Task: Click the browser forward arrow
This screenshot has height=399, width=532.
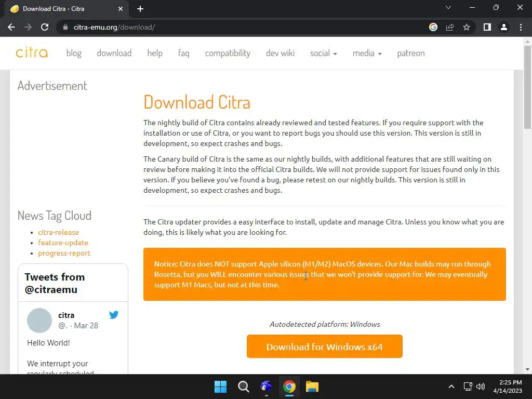Action: pos(28,27)
